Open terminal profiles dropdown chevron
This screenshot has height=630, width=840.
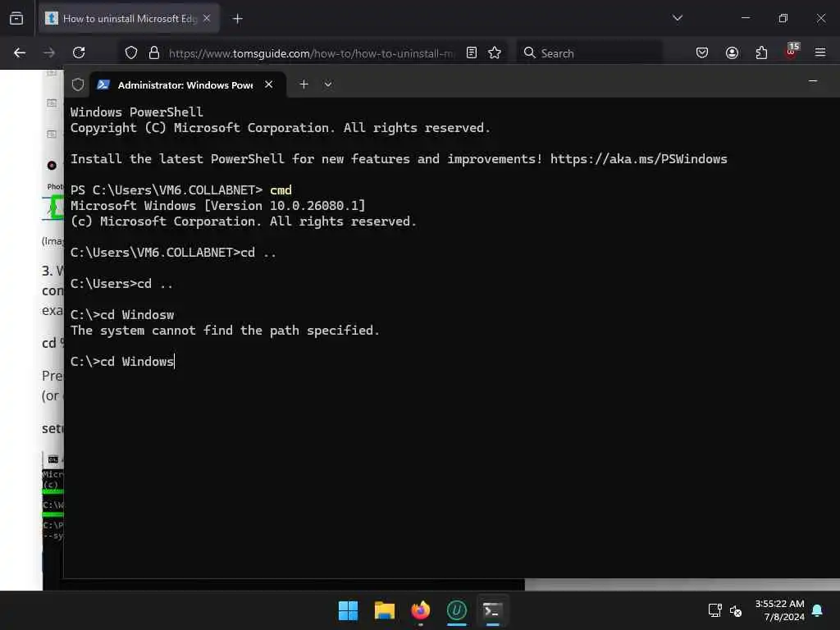328,84
